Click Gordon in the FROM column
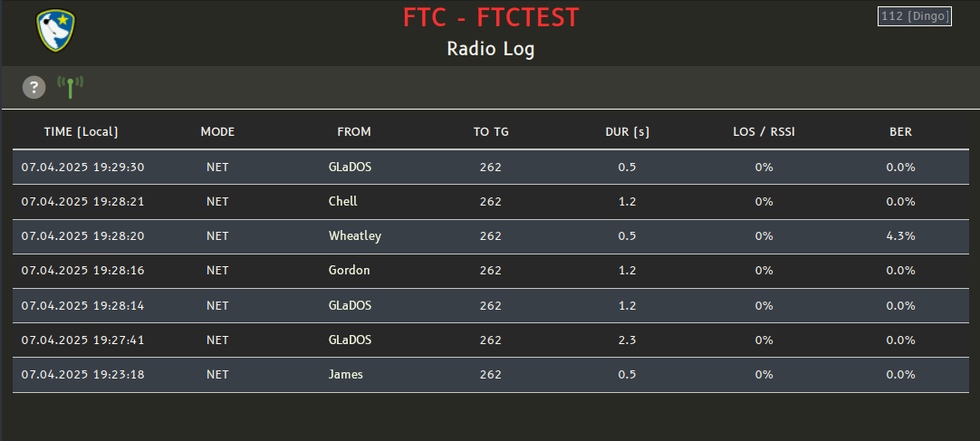 349,271
